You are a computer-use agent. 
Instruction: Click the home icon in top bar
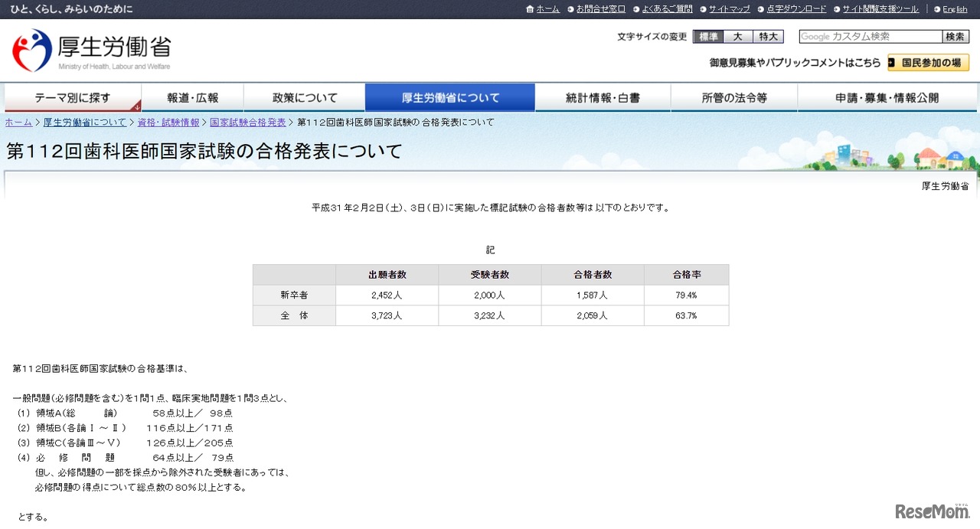tap(530, 9)
